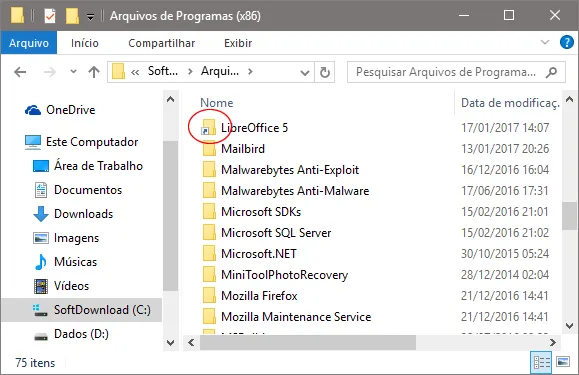Image resolution: width=579 pixels, height=375 pixels.
Task: Go up one folder level
Action: pyautogui.click(x=94, y=72)
